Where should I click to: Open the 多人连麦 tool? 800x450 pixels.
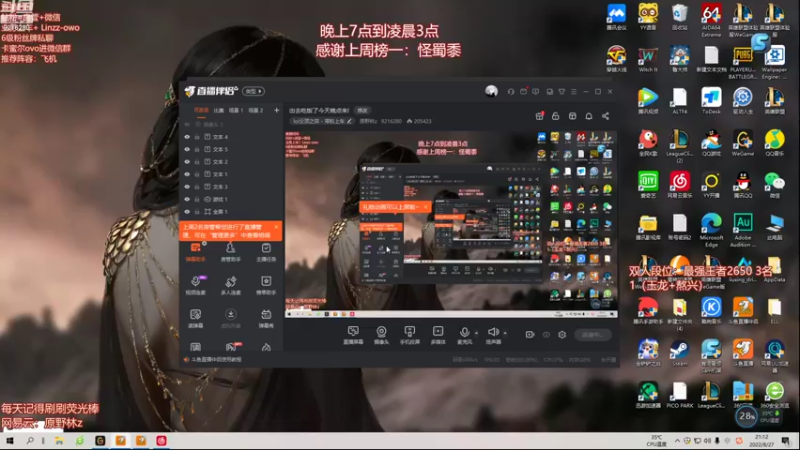click(231, 285)
